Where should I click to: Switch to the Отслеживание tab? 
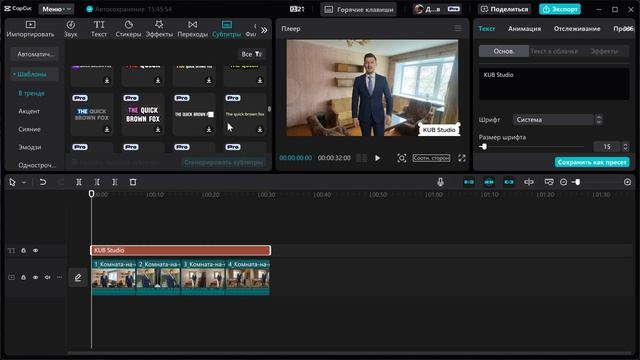tap(577, 29)
